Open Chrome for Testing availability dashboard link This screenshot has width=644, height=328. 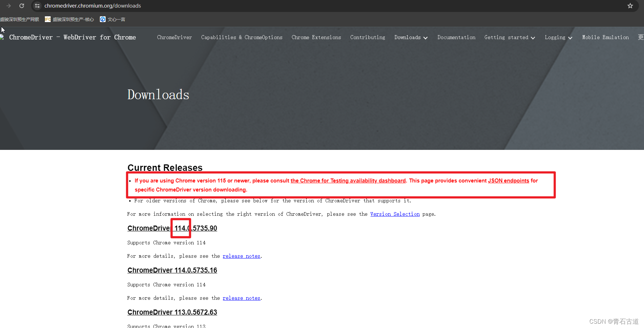pyautogui.click(x=348, y=181)
